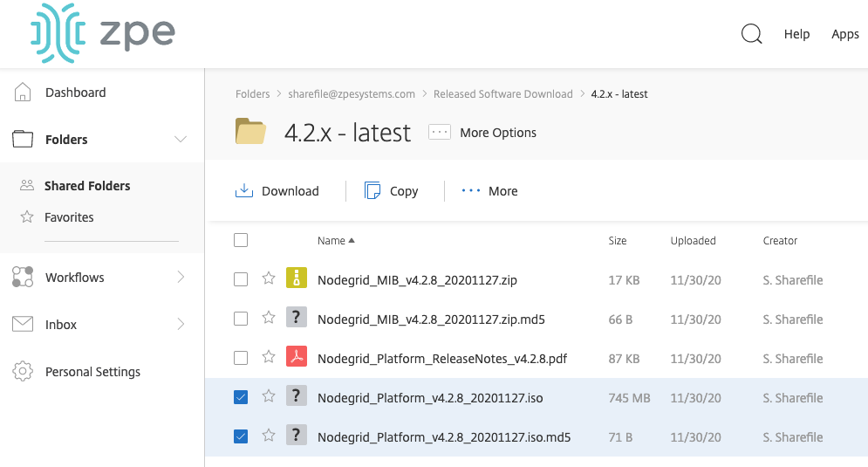
Task: Click unknown file icon of Platform .iso
Action: (x=297, y=395)
